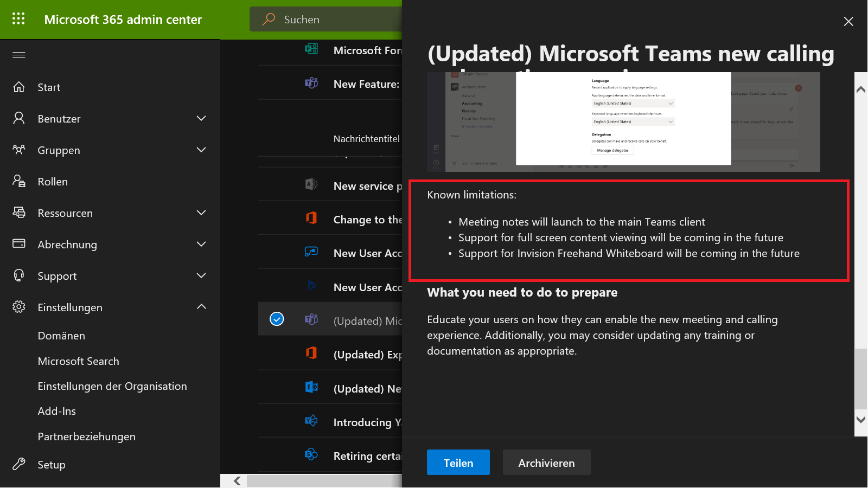
Task: Open the (Updated) Exp… message
Action: (368, 355)
